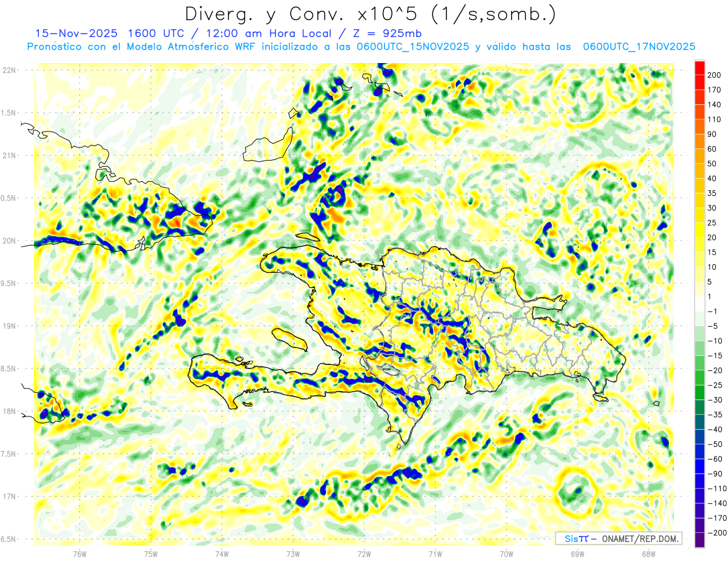Click the '76W' longitude label

(79, 554)
